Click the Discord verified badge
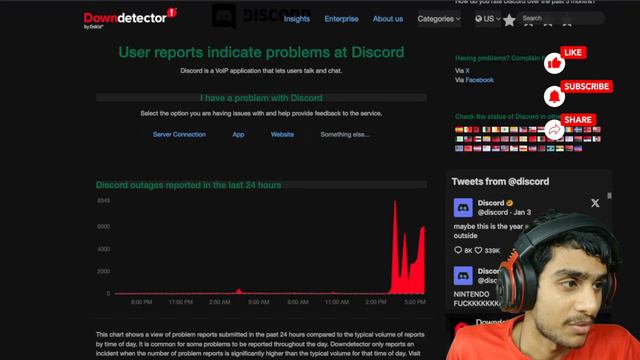Viewport: 640px width, 360px height. click(510, 203)
